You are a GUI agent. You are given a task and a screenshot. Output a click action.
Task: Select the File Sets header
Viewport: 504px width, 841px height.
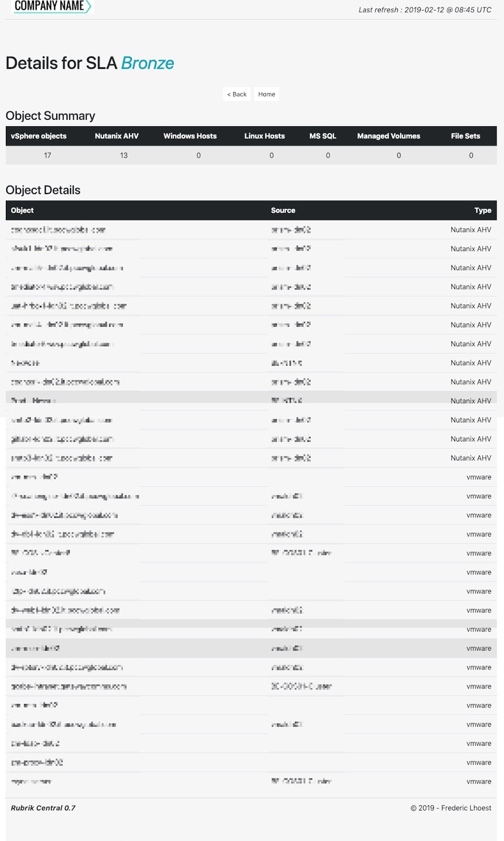(466, 136)
